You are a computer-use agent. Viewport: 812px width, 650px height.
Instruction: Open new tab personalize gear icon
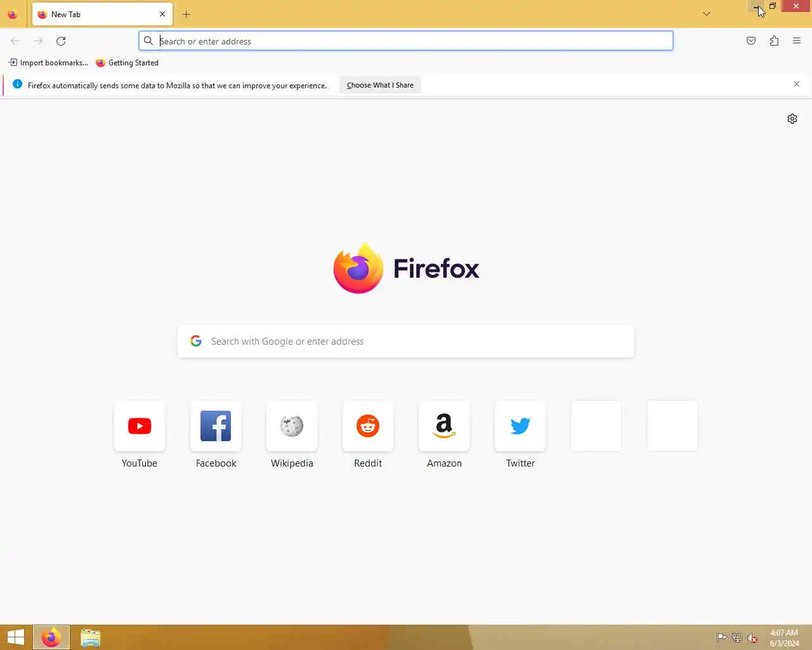[x=792, y=119]
